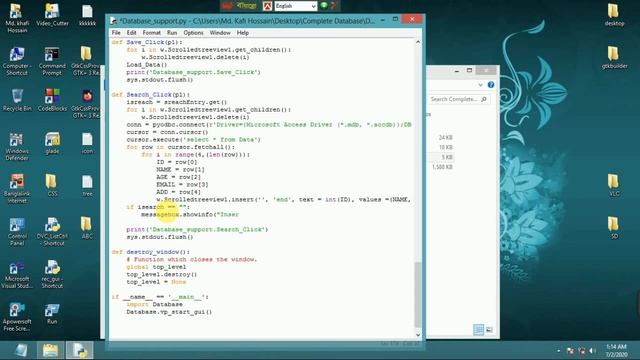Select the kkkkkk file desktop icon
This screenshot has height=360, width=640.
[87, 15]
